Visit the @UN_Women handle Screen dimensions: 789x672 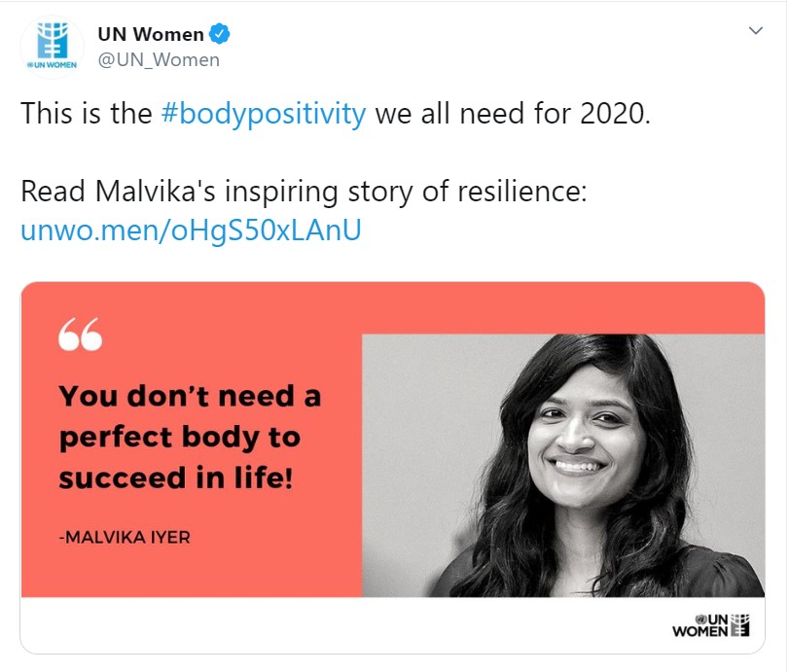(159, 60)
